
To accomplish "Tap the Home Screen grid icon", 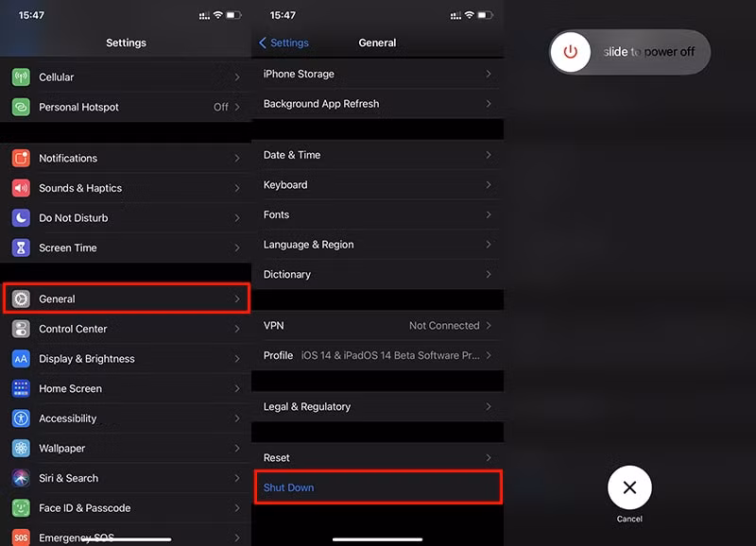I will (21, 388).
